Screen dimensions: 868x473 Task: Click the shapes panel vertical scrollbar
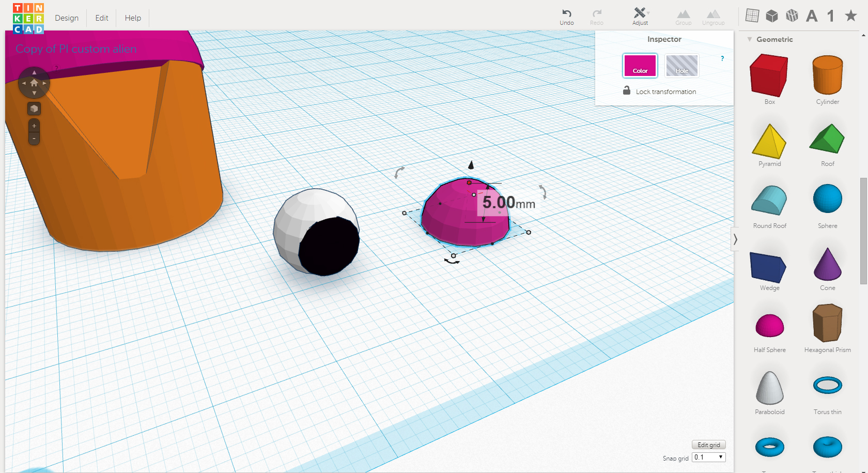[x=863, y=231]
